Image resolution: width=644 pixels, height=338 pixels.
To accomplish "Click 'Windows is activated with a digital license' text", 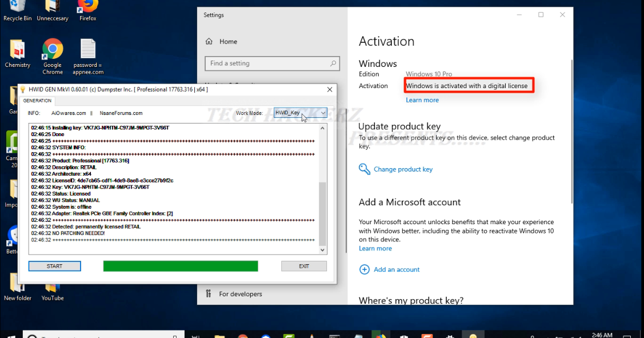I will (466, 86).
